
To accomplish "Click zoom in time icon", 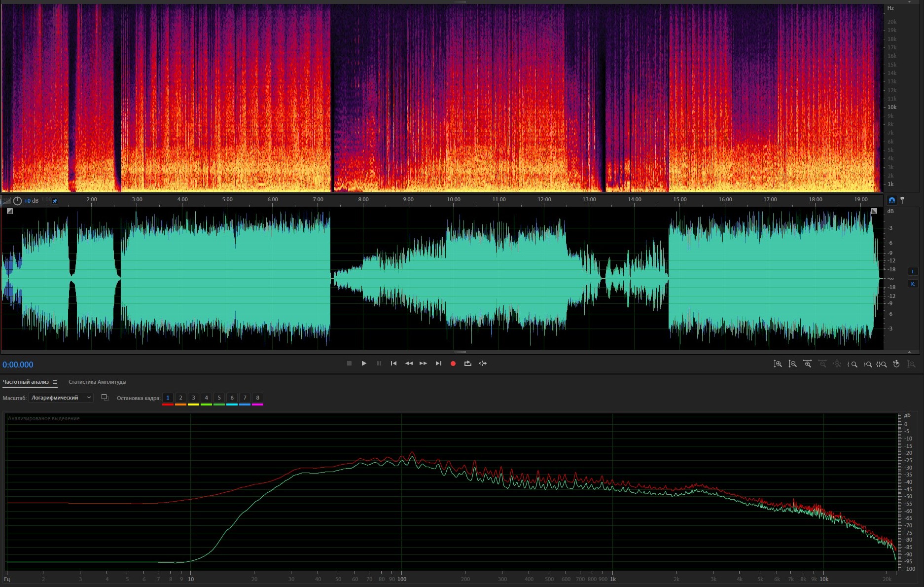I will tap(807, 364).
